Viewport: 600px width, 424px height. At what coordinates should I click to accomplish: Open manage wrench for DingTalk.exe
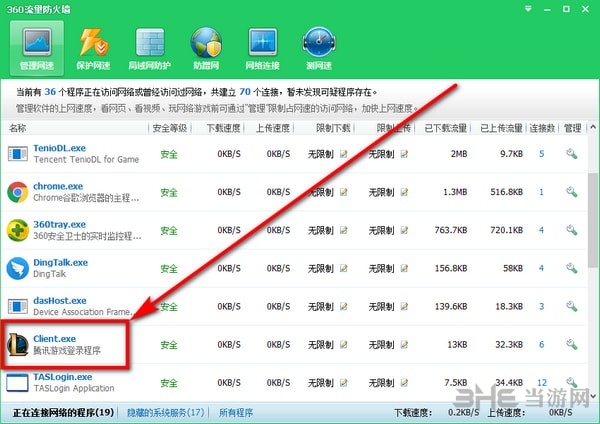(x=572, y=268)
